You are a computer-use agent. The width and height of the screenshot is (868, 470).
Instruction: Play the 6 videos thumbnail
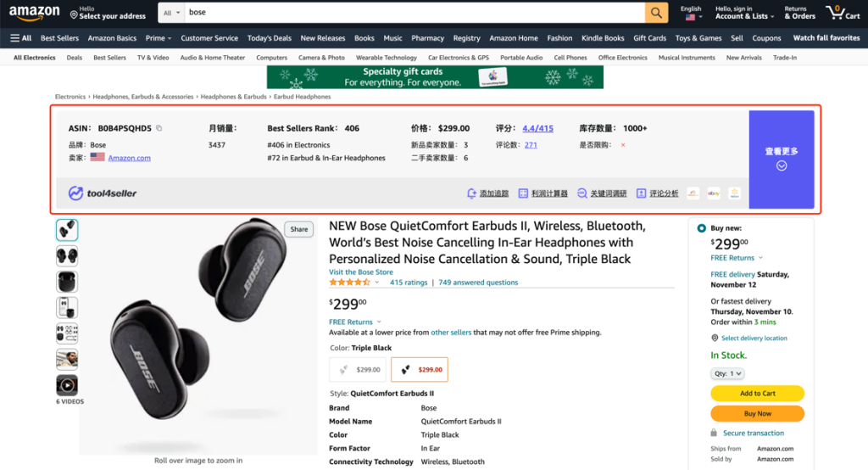click(x=67, y=385)
